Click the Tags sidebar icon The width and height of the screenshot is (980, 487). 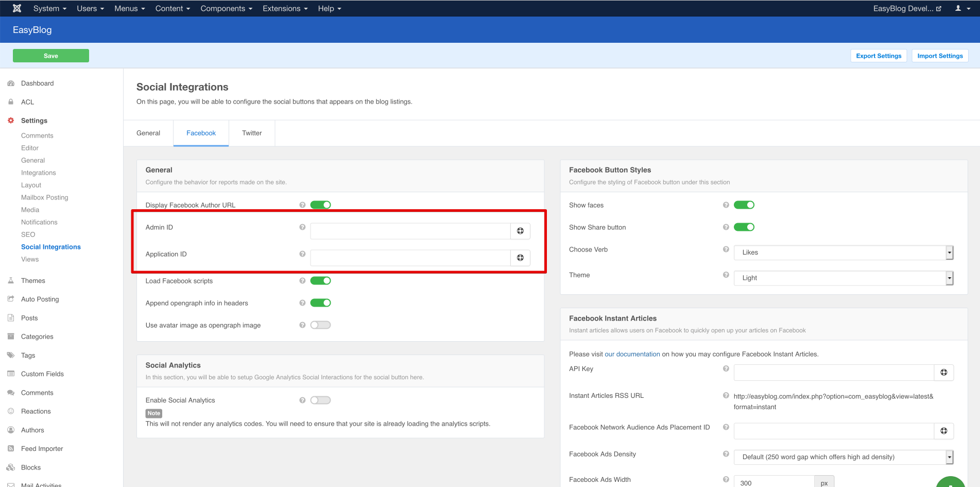point(11,355)
